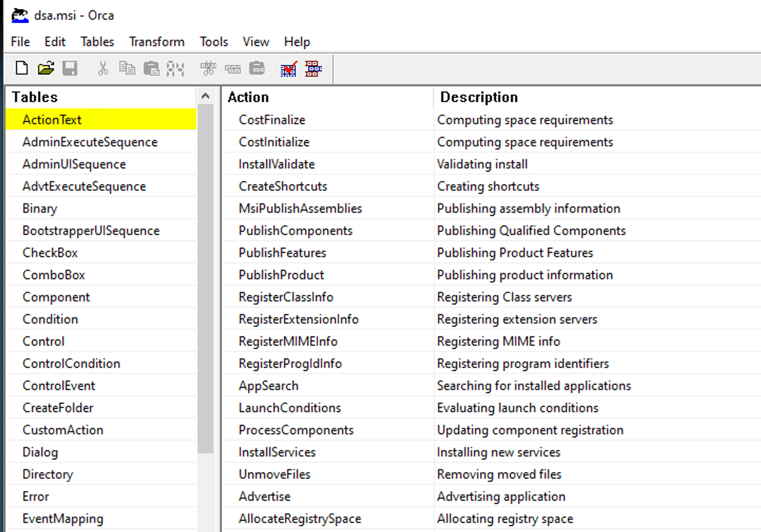The height and width of the screenshot is (532, 761).
Task: Click the Paste Row toolbar icon
Action: click(257, 68)
